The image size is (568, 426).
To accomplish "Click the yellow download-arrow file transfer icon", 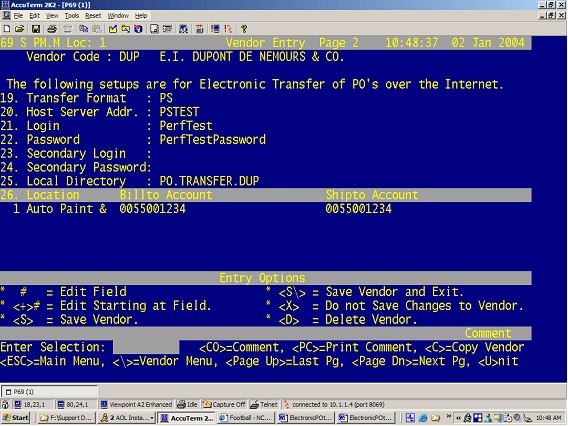I will [x=126, y=29].
